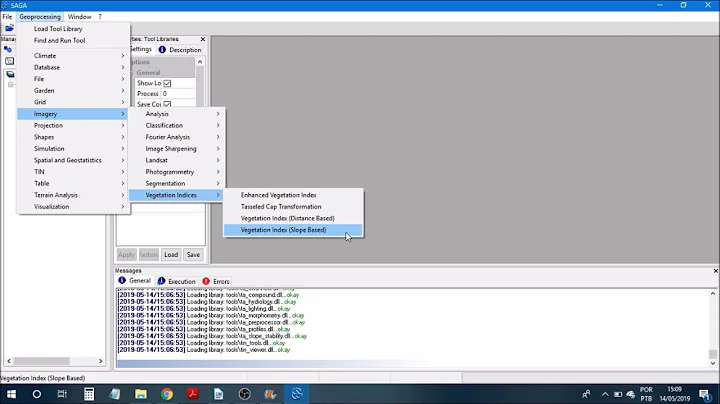Toggle the Save Co... checkbox
Screen dimensions: 720x404
167,104
